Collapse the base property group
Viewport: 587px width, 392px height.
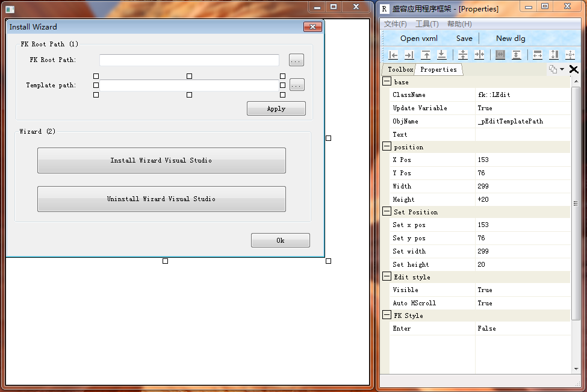[x=387, y=81]
